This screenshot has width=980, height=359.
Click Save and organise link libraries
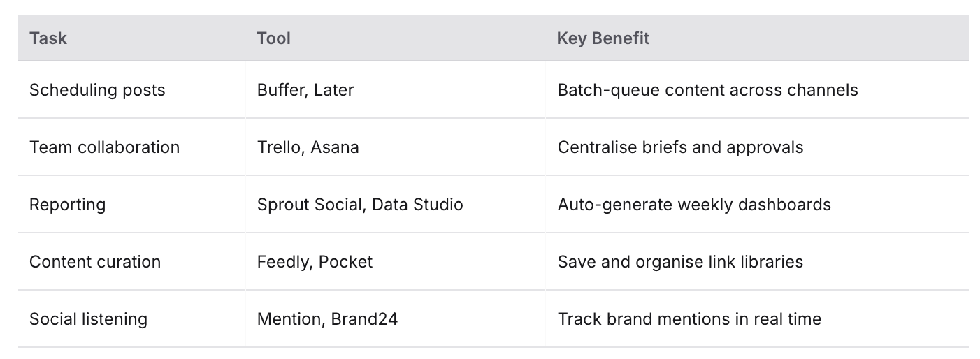680,262
